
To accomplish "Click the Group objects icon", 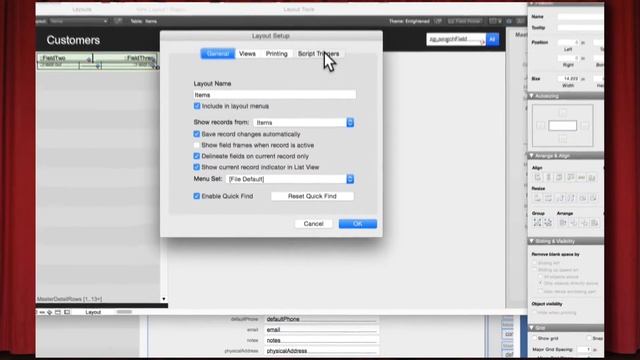I will click(538, 222).
